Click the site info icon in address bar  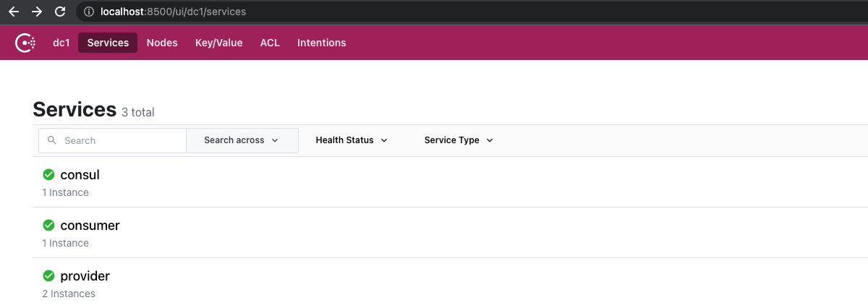pyautogui.click(x=89, y=12)
